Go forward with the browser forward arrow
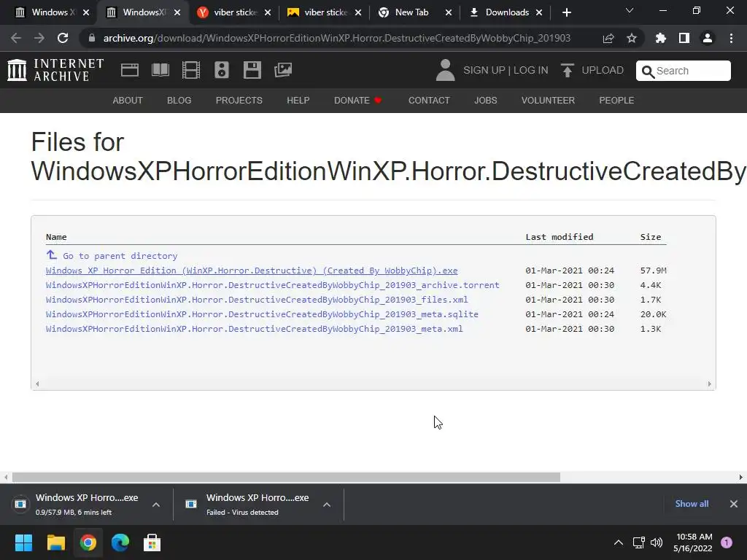The width and height of the screenshot is (747, 560). [39, 38]
